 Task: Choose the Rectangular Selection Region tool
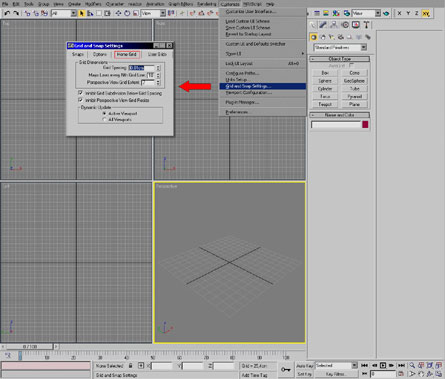[x=99, y=13]
